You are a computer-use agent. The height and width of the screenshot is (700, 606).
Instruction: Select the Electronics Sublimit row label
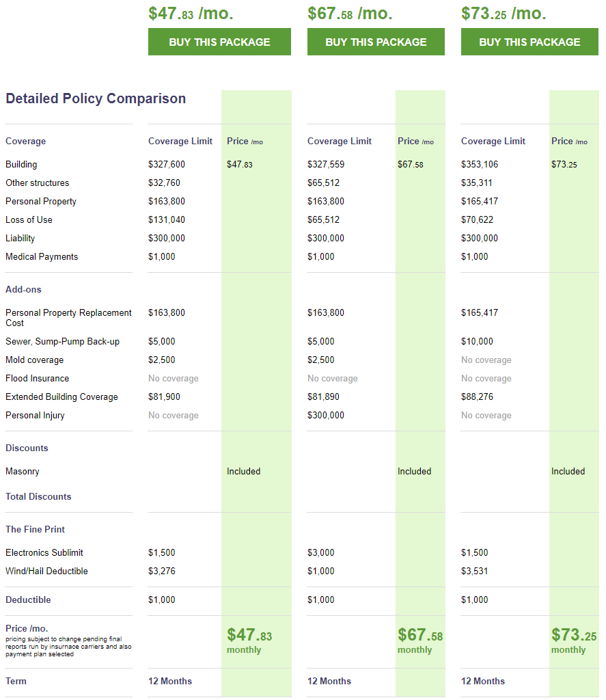44,553
